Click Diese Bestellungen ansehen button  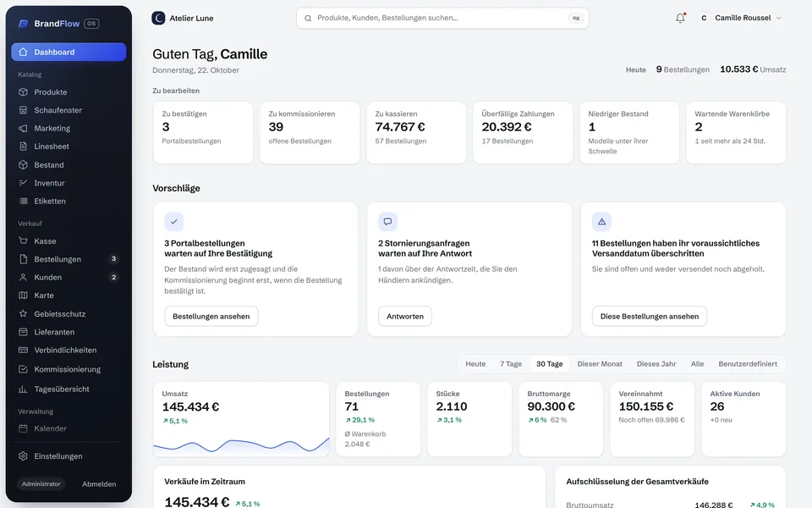(x=650, y=316)
